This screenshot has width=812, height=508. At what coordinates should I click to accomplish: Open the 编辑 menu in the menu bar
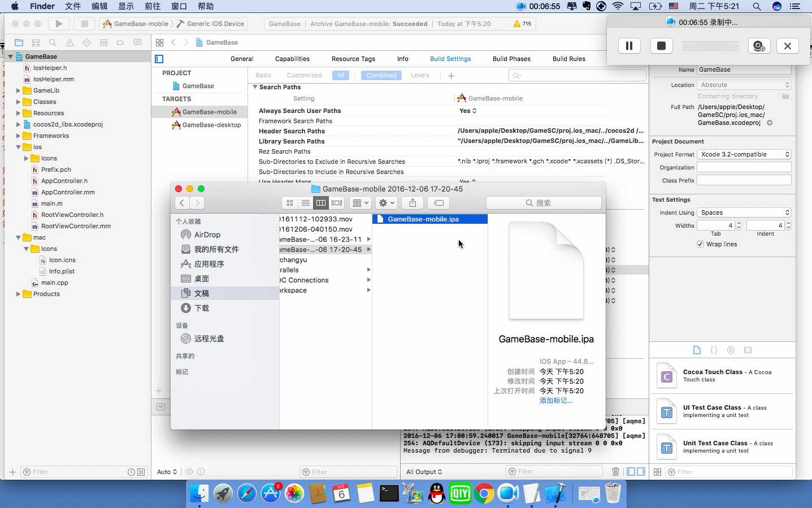[99, 6]
